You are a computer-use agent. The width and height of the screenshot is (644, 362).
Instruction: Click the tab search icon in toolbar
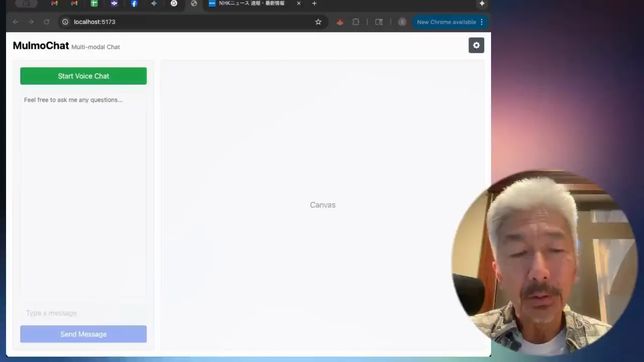(x=379, y=22)
